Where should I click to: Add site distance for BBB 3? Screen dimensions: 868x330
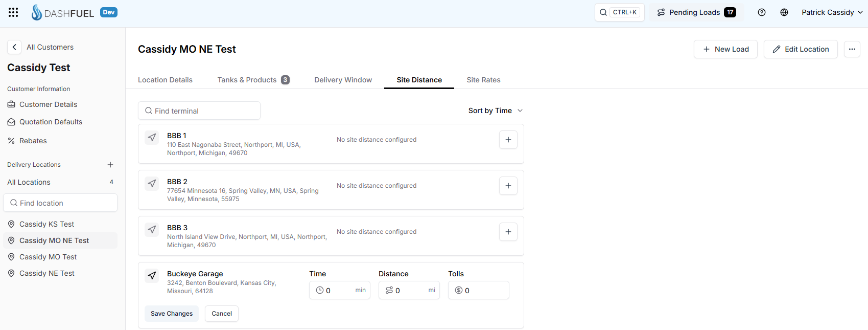click(x=508, y=232)
